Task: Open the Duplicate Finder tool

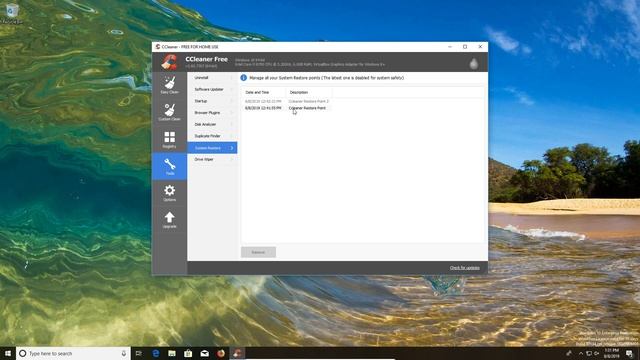Action: (x=212, y=136)
